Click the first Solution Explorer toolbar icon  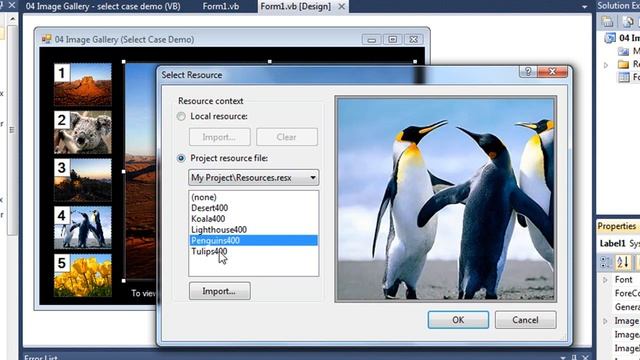pos(607,22)
